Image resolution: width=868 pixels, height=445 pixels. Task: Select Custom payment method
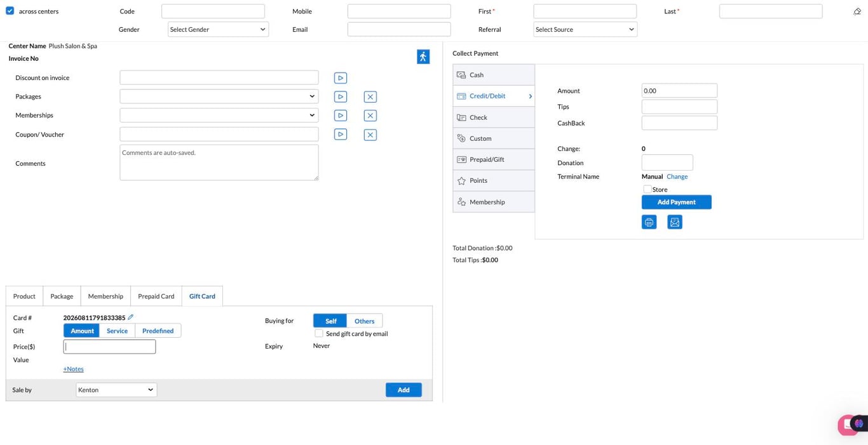click(494, 138)
